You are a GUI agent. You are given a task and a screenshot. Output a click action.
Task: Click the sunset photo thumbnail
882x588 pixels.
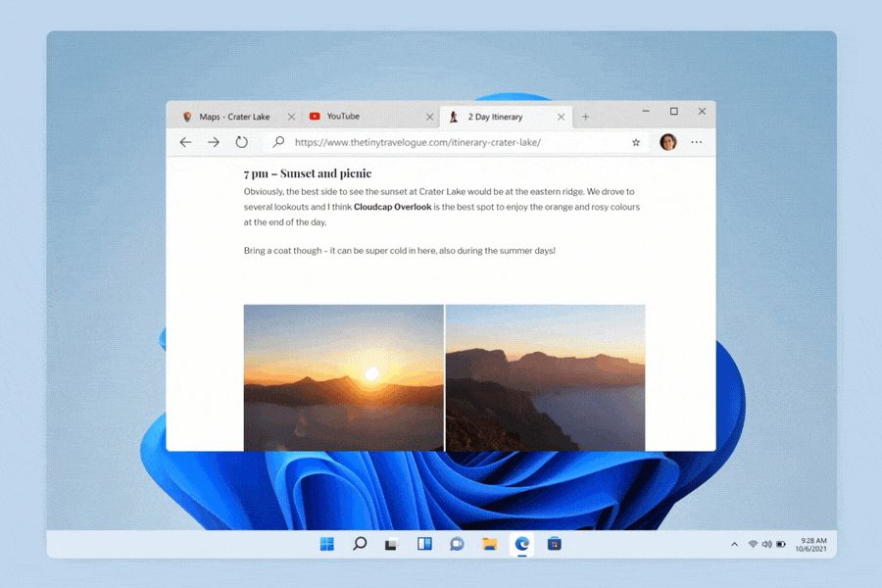tap(342, 377)
